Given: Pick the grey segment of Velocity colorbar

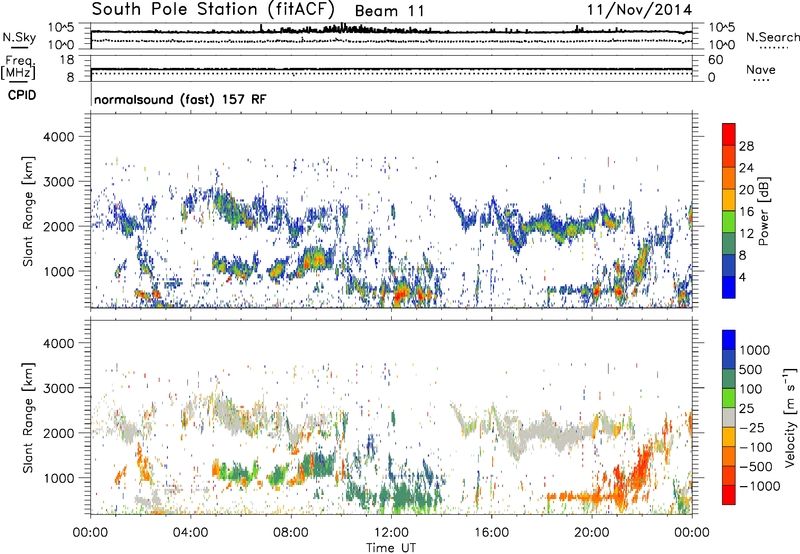Looking at the screenshot, I should pos(729,418).
